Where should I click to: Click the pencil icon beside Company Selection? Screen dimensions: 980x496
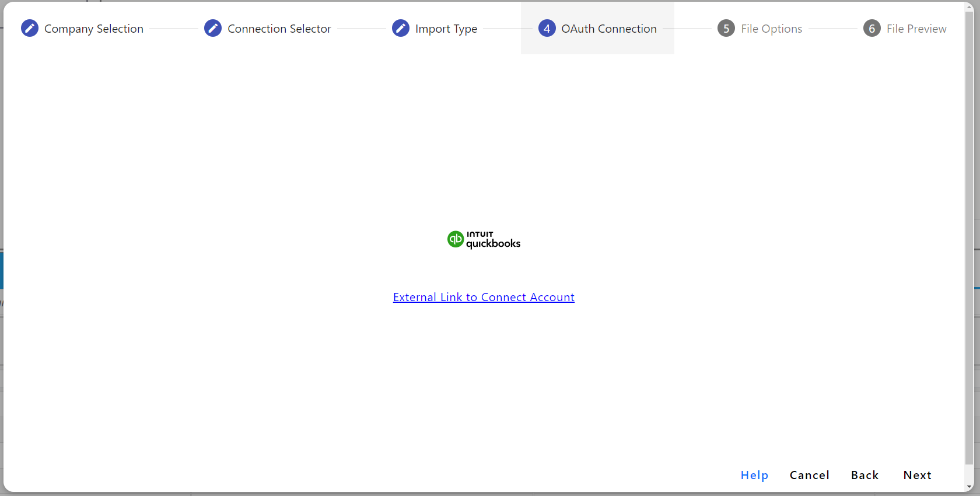point(30,28)
